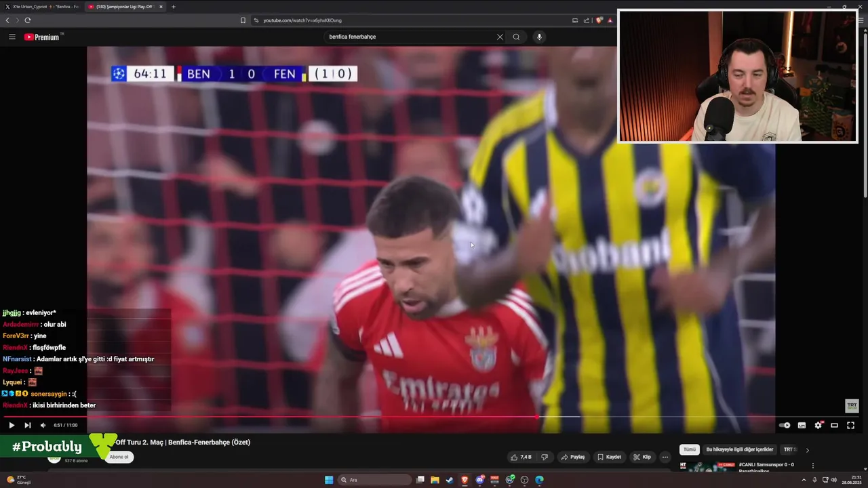
Task: Go back in browser history
Action: 7,20
